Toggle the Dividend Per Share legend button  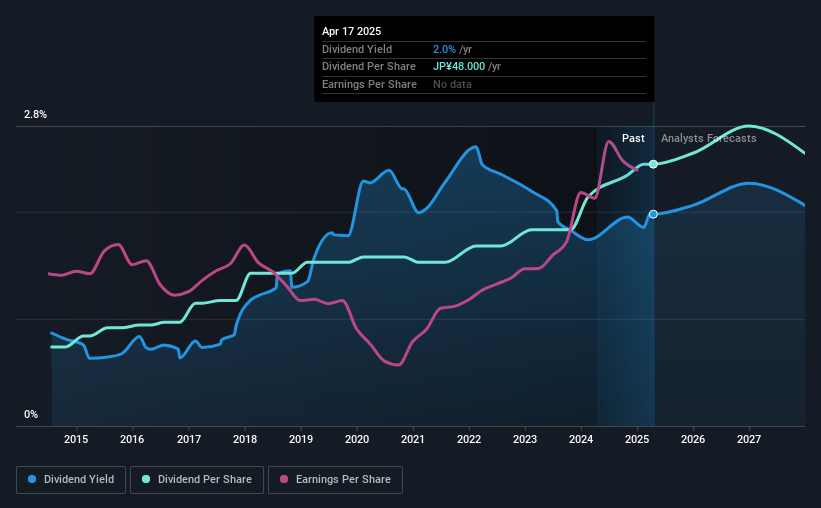(x=197, y=480)
